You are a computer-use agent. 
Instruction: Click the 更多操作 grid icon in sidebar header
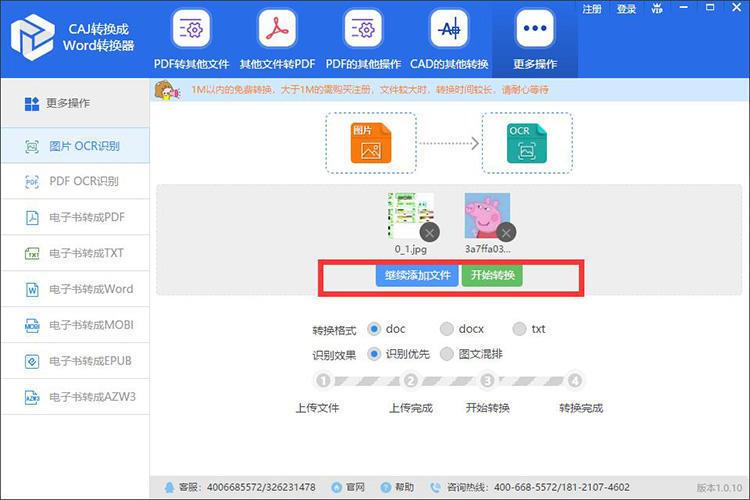(32, 103)
